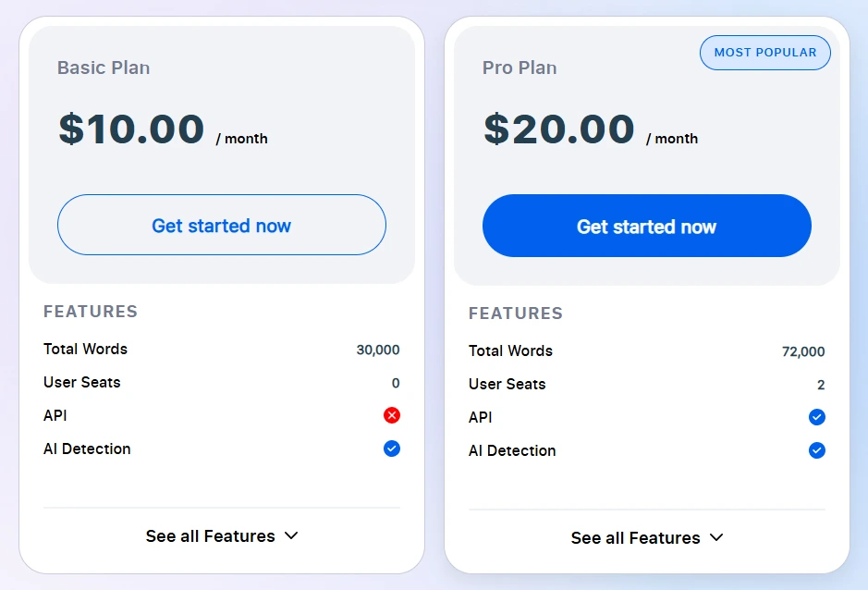
Task: Click the Pro Plan price of $20.00
Action: point(557,129)
